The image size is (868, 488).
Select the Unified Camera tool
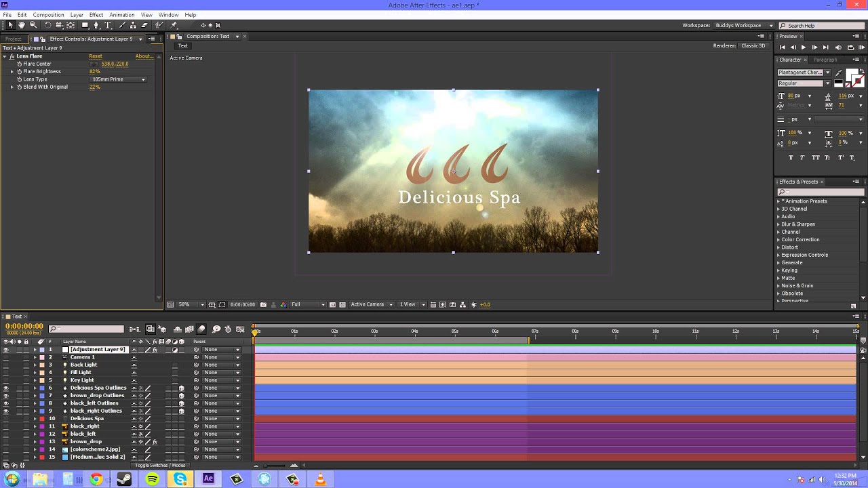coord(58,25)
